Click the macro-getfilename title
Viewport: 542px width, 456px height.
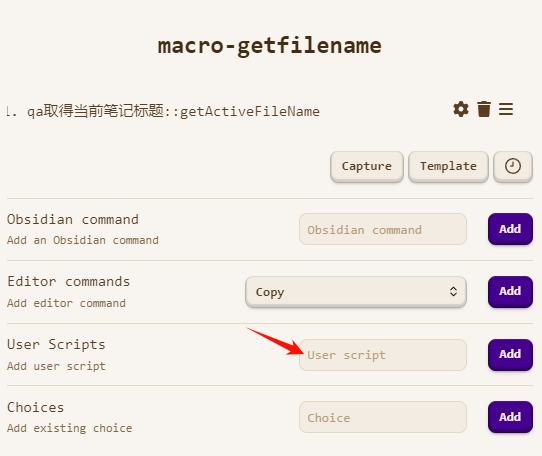(x=270, y=46)
